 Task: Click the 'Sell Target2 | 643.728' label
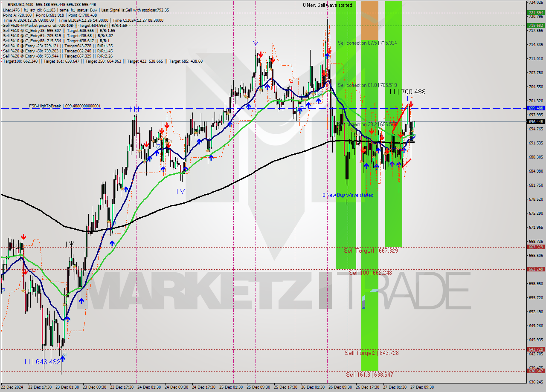(372, 353)
